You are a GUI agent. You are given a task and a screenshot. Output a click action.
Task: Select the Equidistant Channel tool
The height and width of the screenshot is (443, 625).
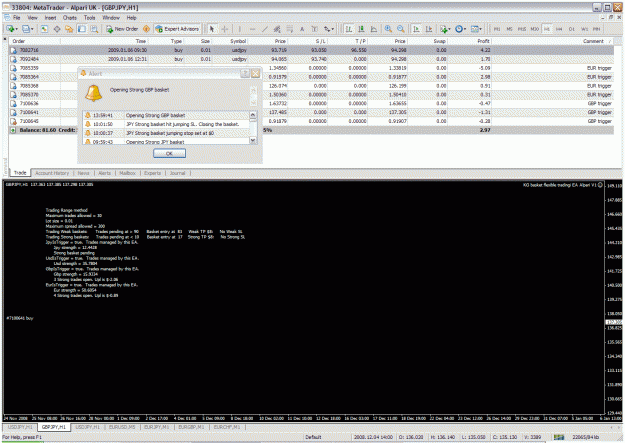[x=277, y=29]
